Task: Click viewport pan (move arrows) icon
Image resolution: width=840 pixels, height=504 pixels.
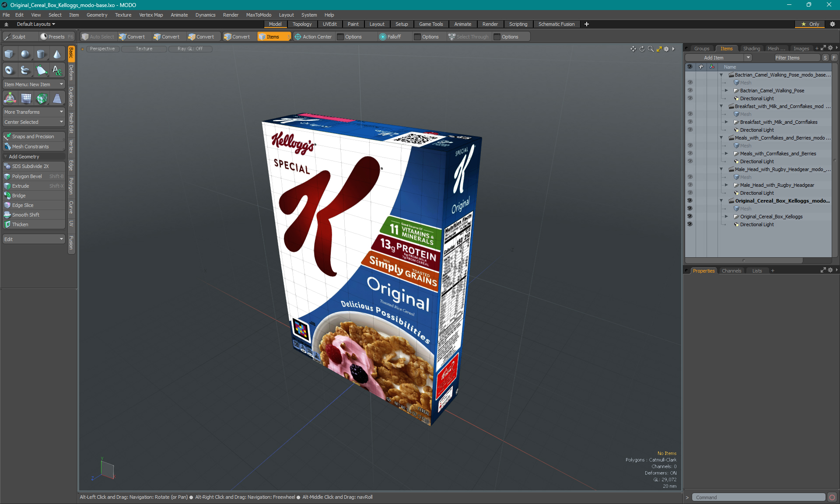Action: pyautogui.click(x=633, y=49)
